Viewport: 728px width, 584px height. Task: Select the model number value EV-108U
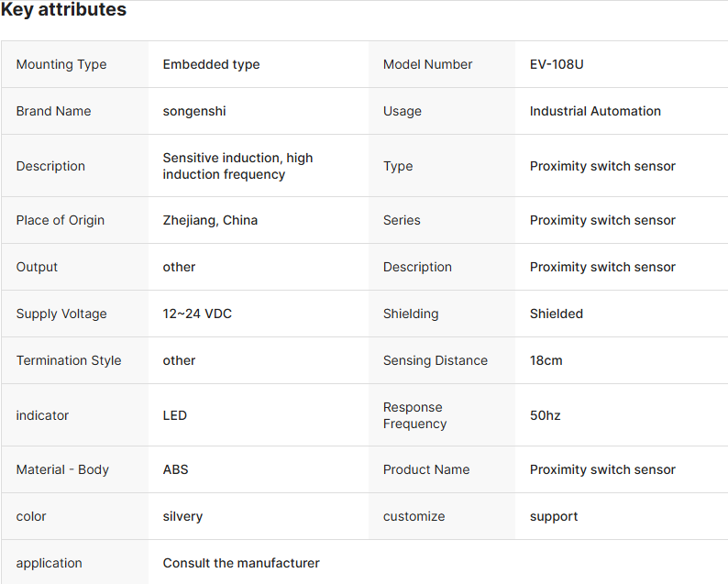(x=557, y=64)
